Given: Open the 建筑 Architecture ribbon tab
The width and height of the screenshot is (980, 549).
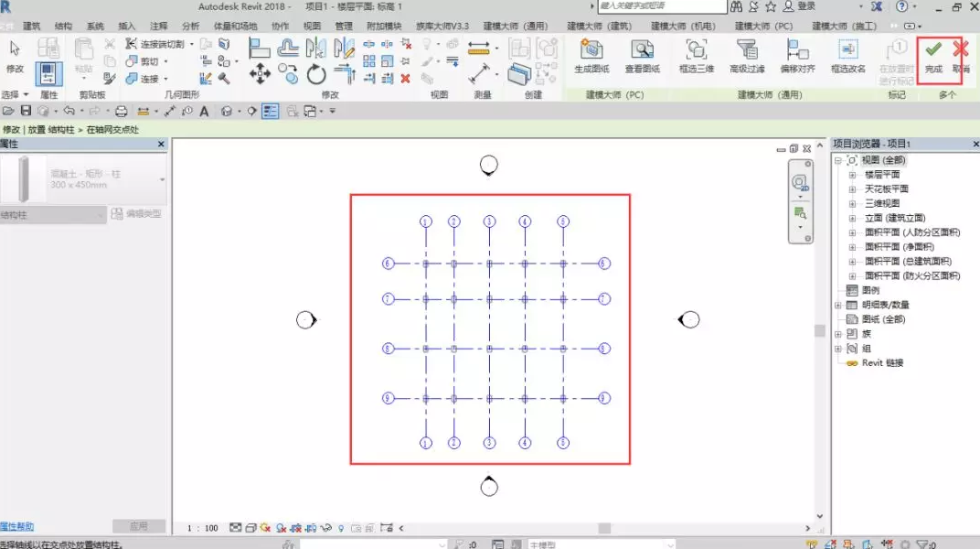Looking at the screenshot, I should [31, 26].
